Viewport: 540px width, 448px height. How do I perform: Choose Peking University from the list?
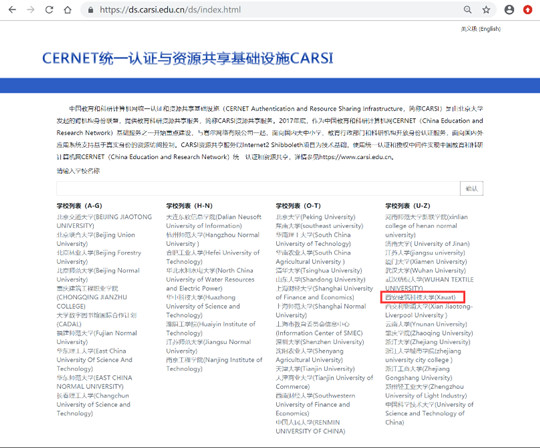[315, 217]
